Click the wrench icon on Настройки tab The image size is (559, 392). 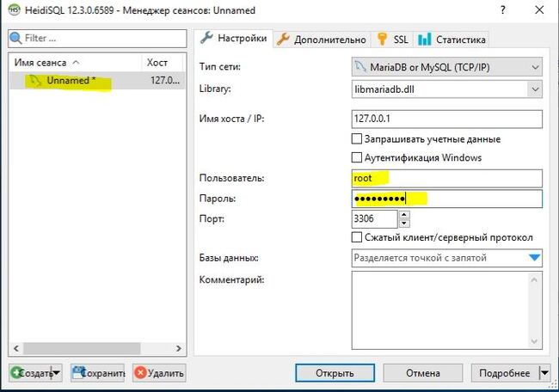206,38
